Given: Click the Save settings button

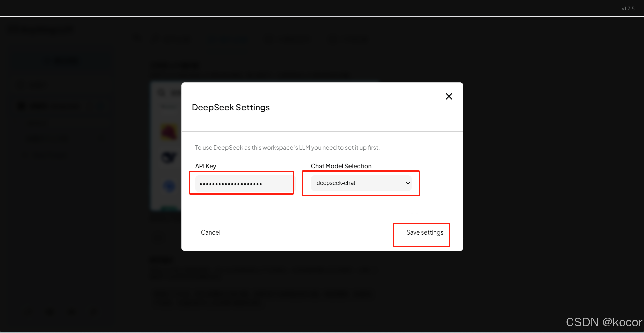Looking at the screenshot, I should (x=425, y=232).
